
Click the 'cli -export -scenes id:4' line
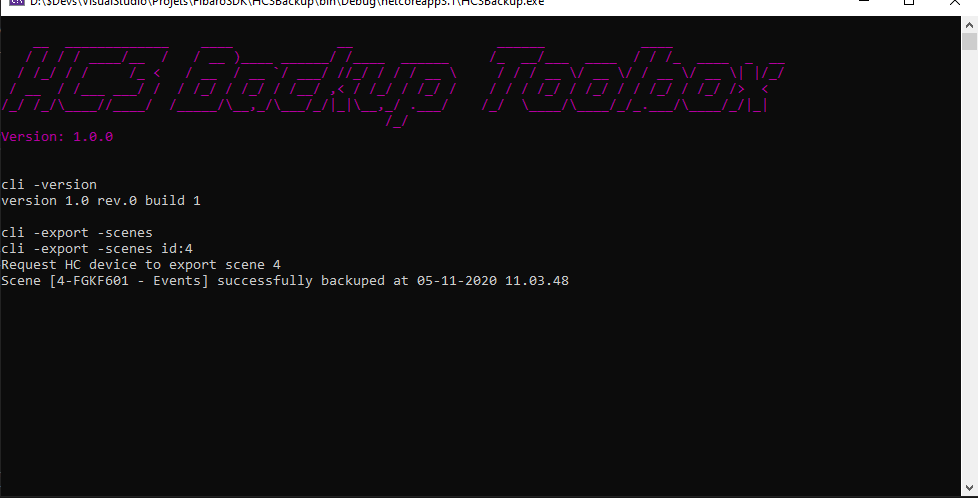pos(97,248)
